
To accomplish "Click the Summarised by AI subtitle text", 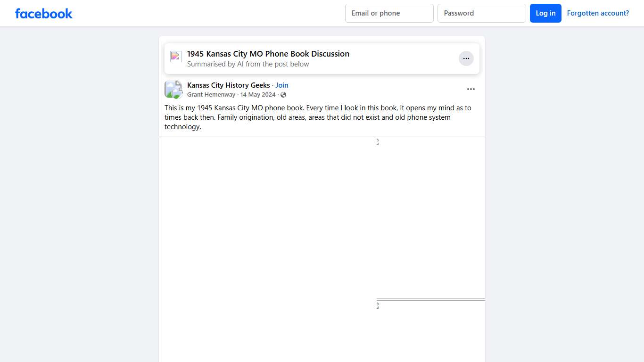I will [x=248, y=64].
